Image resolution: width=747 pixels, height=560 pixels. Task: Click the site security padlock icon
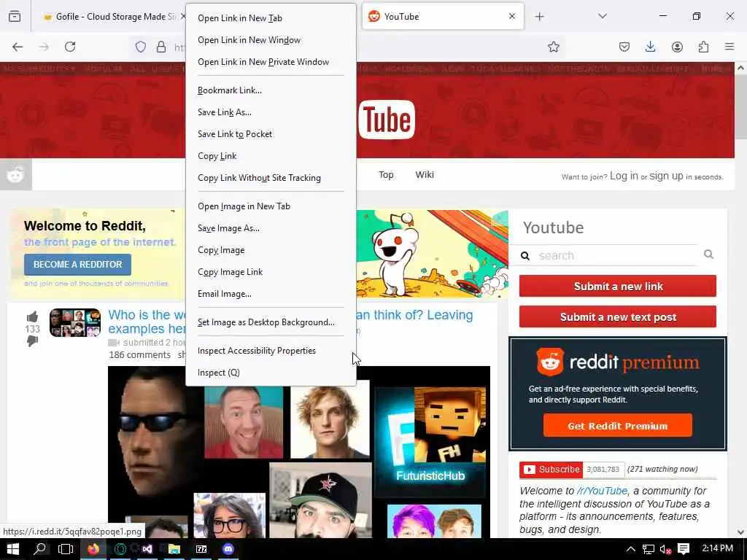[161, 47]
